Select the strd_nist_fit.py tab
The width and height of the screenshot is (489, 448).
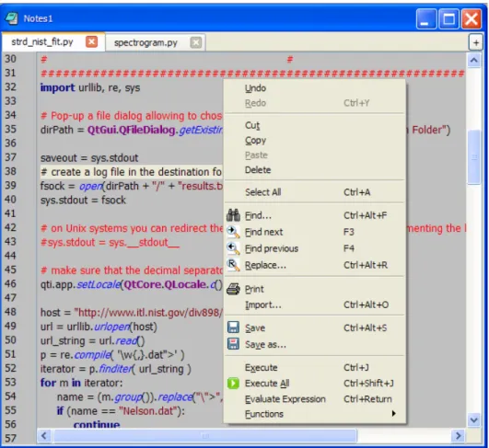click(x=42, y=41)
